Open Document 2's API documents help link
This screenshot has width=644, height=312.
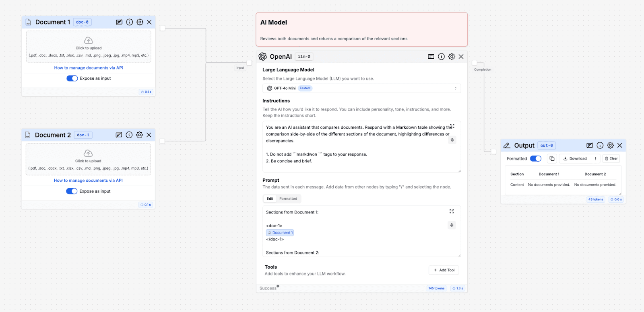[88, 181]
